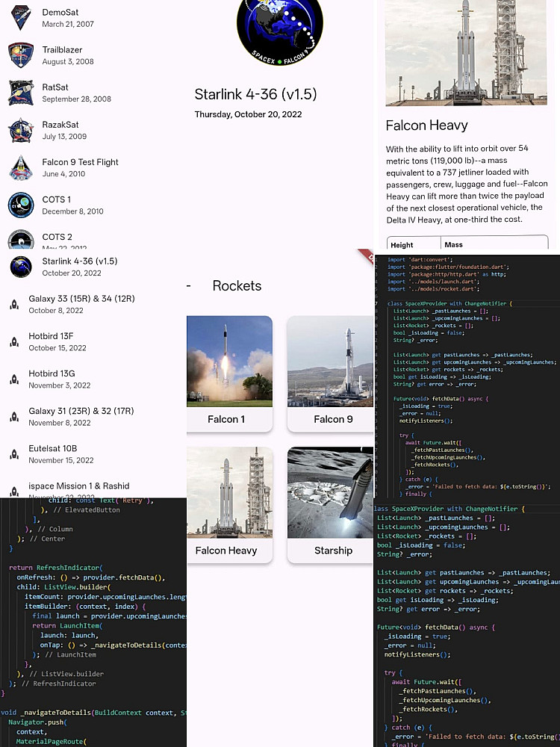
Task: Click the notifyListeners(); line in lower code
Action: click(417, 654)
